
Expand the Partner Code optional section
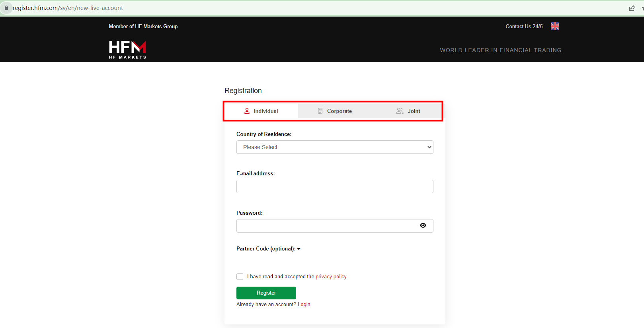(268, 248)
